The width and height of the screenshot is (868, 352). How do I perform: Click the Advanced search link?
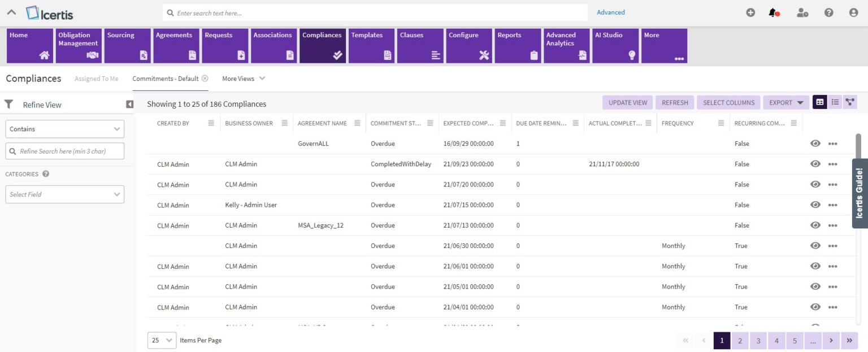(610, 12)
